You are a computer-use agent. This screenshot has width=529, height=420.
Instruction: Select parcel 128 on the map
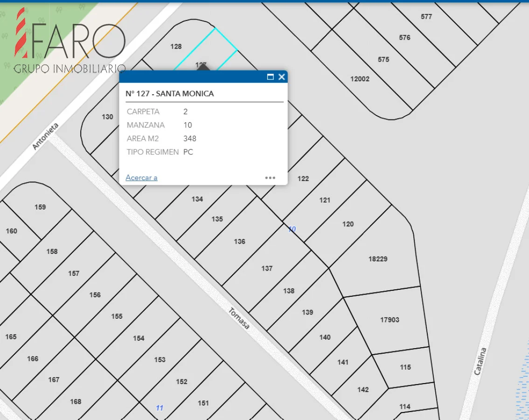176,47
